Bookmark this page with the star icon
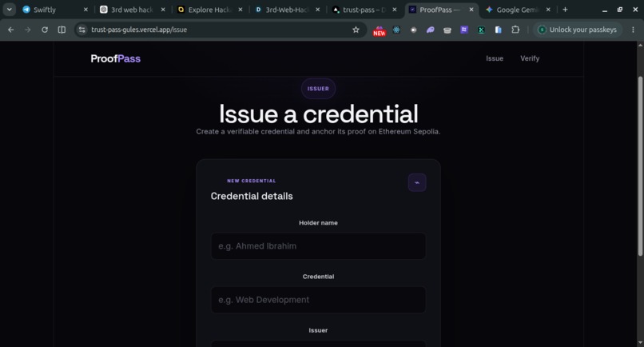The height and width of the screenshot is (347, 644). [x=356, y=30]
